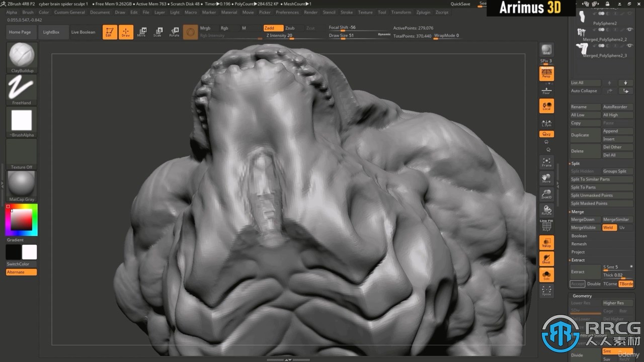Click the Move canvas navigation button

pyautogui.click(x=546, y=178)
